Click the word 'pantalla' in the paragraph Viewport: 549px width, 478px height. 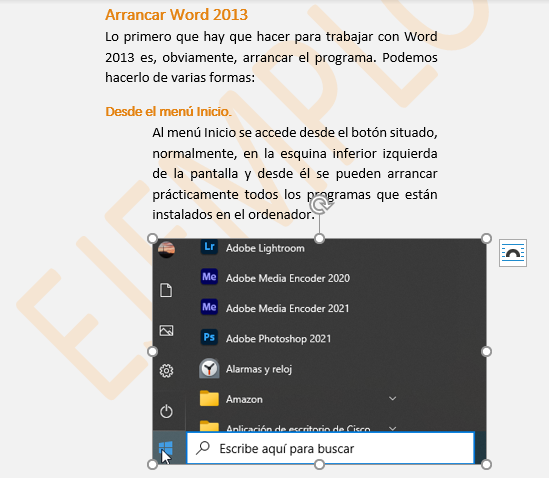point(214,174)
